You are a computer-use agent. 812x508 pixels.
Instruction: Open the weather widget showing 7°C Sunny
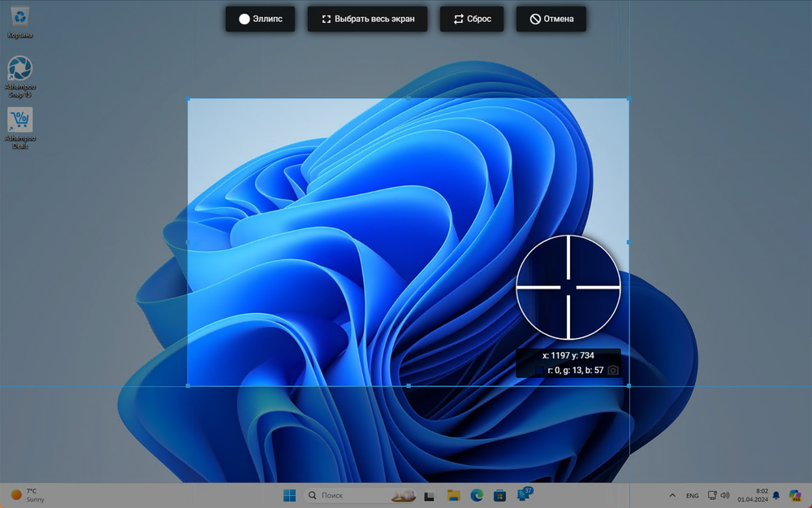pos(28,495)
